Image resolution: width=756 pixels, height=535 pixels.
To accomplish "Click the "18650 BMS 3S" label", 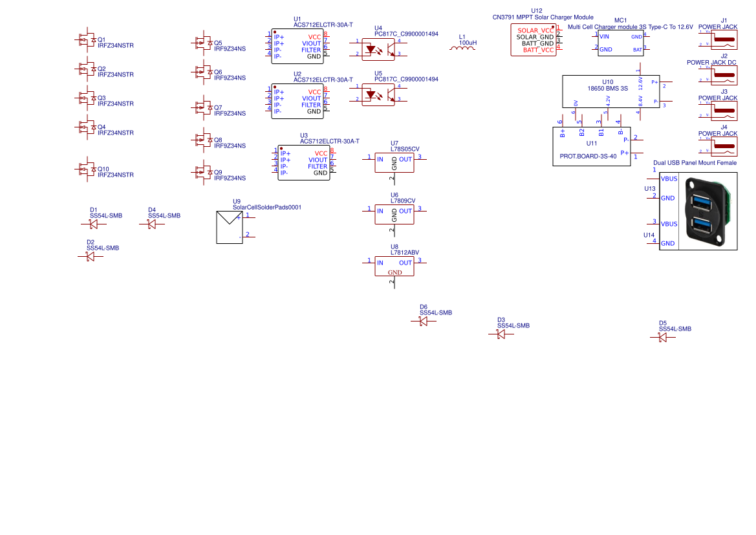I will (607, 89).
